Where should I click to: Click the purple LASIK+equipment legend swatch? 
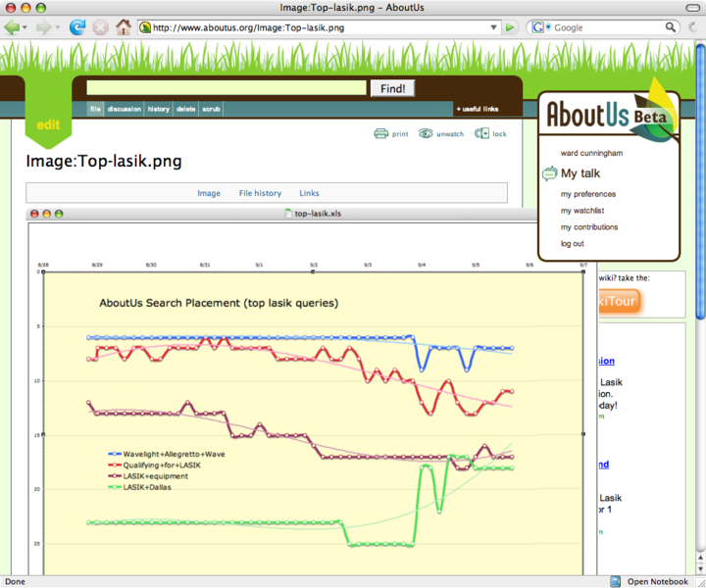(115, 476)
